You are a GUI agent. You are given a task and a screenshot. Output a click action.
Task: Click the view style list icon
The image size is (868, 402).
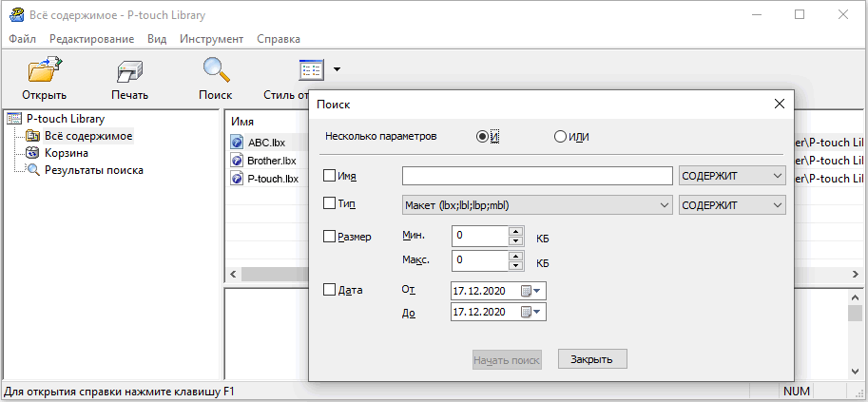point(311,69)
